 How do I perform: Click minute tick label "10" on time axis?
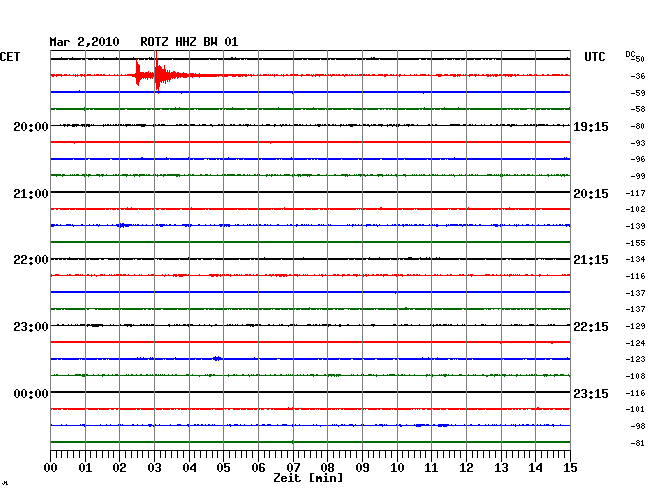click(x=397, y=468)
